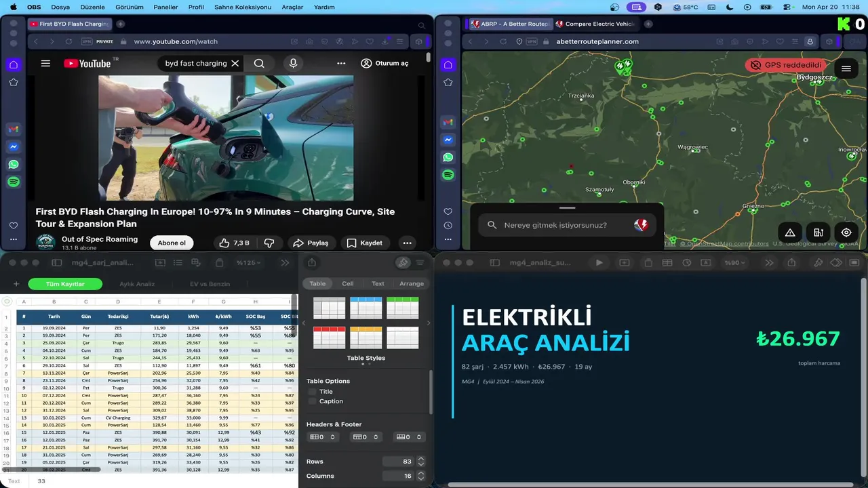Open the YouTube hamburger guide menu

45,63
